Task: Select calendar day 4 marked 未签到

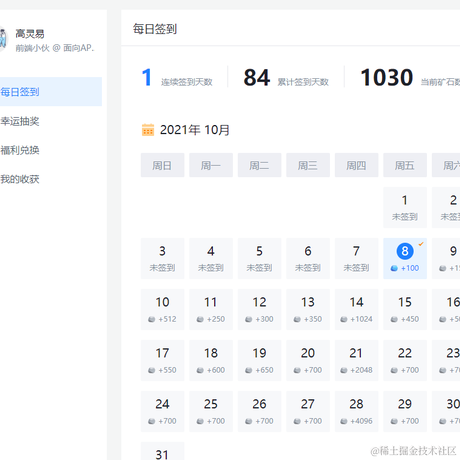Action: (x=211, y=258)
